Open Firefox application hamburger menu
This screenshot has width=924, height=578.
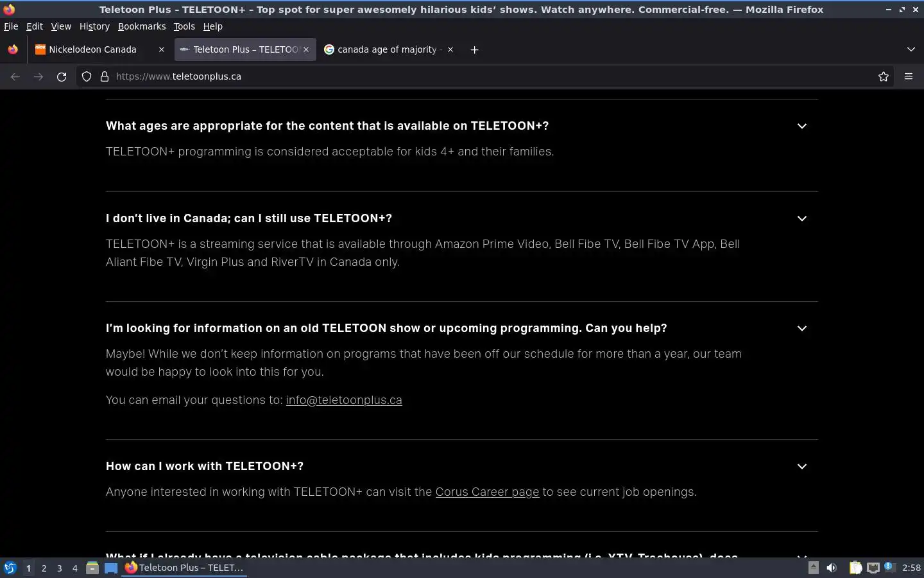(909, 76)
